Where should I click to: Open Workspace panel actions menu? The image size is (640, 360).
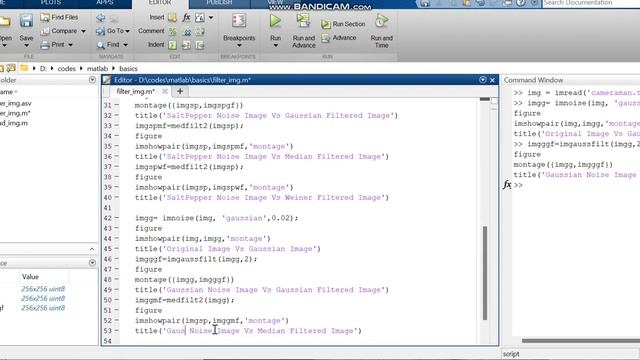click(x=92, y=262)
